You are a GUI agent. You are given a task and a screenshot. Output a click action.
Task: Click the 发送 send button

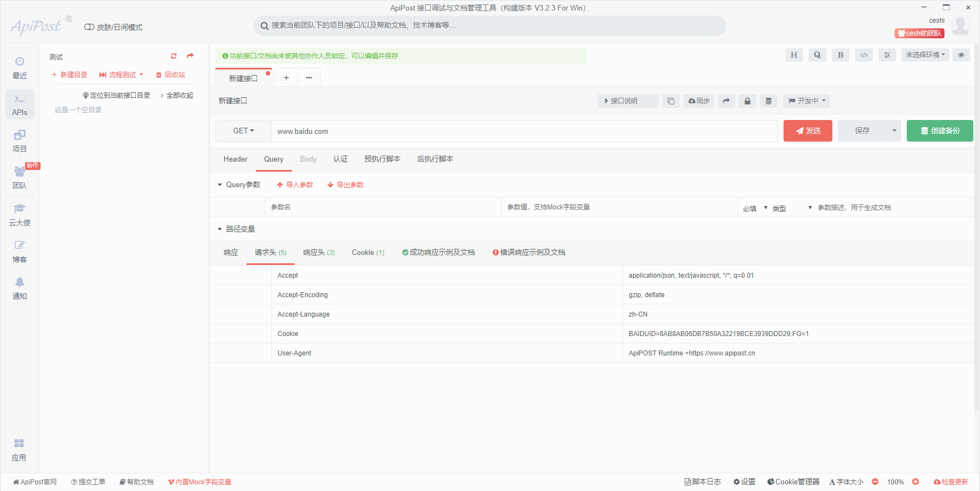pyautogui.click(x=808, y=131)
